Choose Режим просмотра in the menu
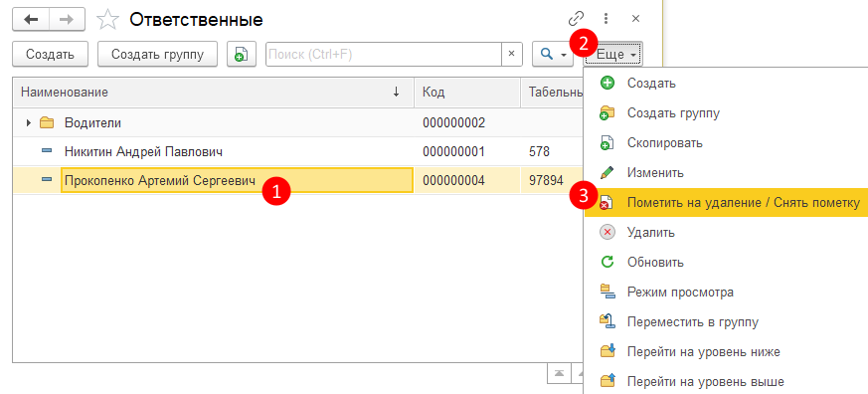 click(726, 293)
